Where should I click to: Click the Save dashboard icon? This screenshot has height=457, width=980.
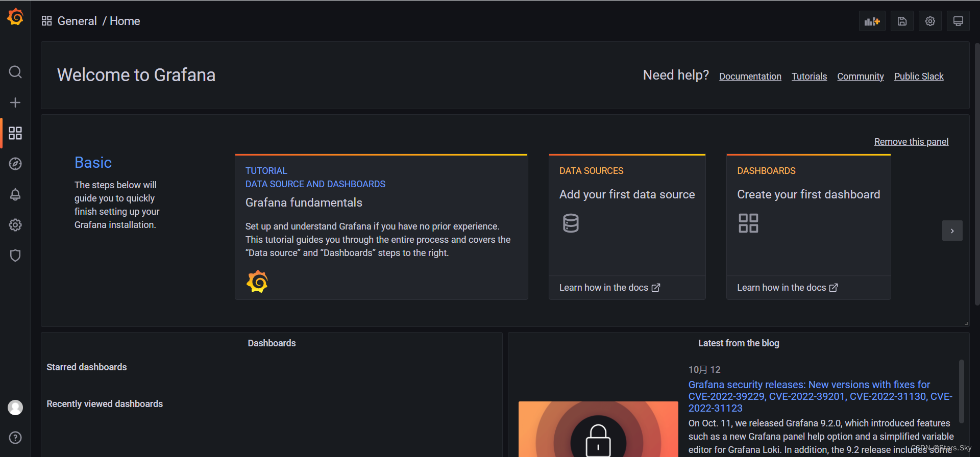pyautogui.click(x=902, y=21)
